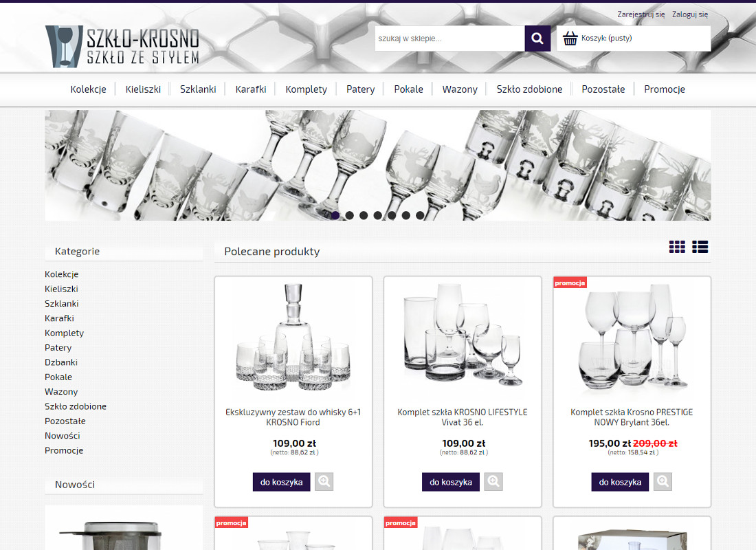Open Pokale in the top navigation

(408, 89)
